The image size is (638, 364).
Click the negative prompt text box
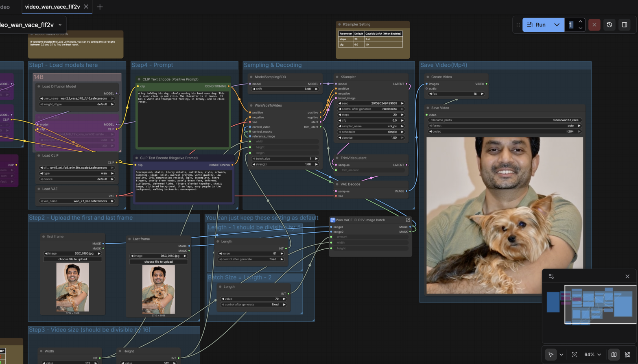point(184,185)
